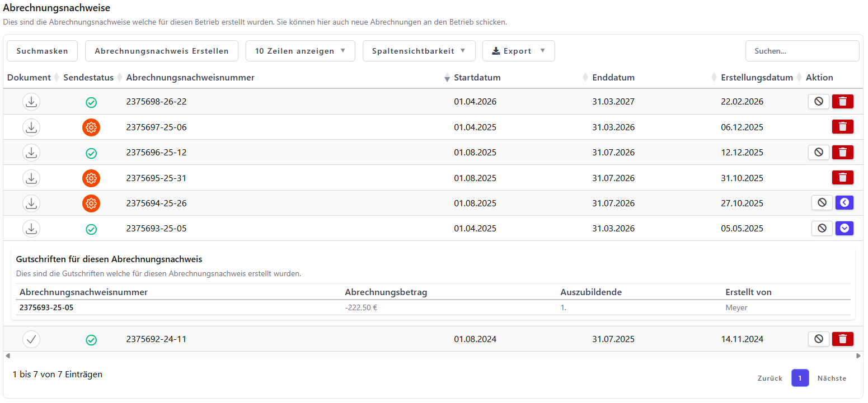
Task: Click the Suchmasken button
Action: tap(42, 51)
